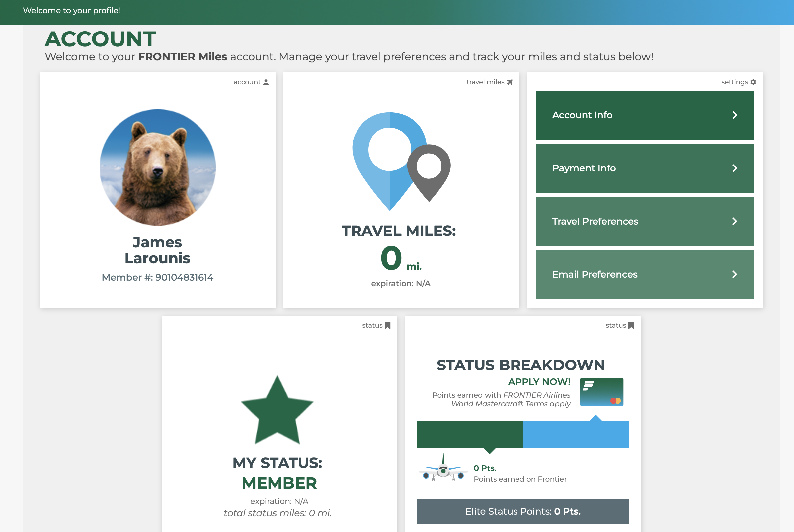This screenshot has width=794, height=532.
Task: Click the 'STATUS BREAKDOWN' heading
Action: [521, 365]
